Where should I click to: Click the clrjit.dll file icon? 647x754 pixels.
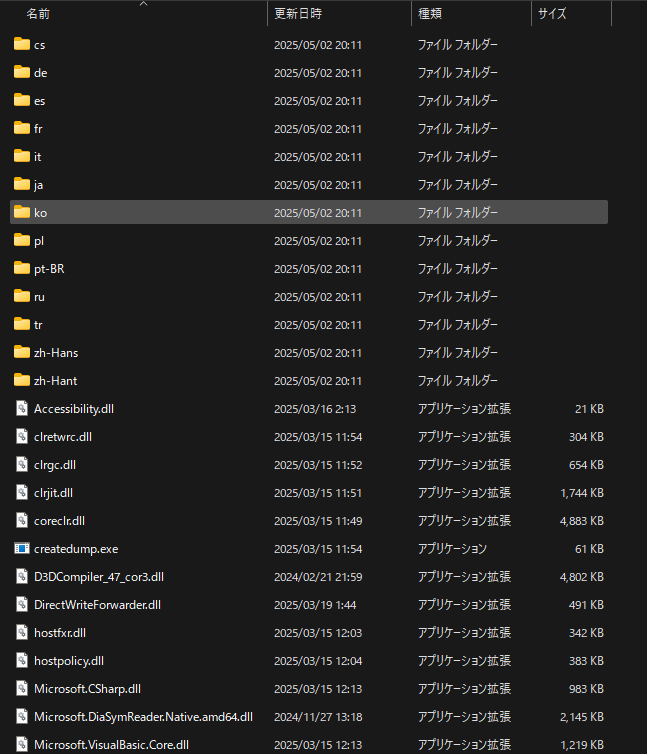tap(22, 492)
